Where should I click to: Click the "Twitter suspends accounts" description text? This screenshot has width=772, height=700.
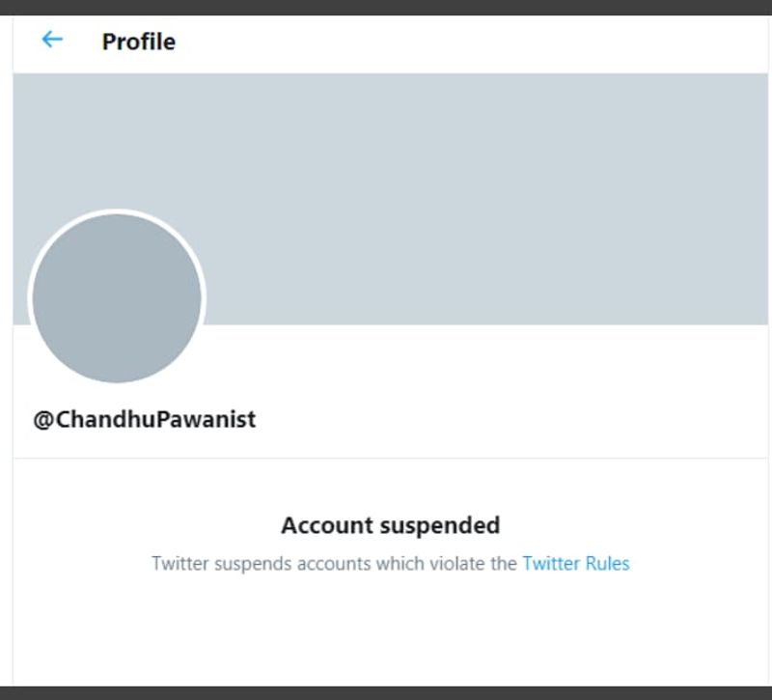(x=289, y=563)
